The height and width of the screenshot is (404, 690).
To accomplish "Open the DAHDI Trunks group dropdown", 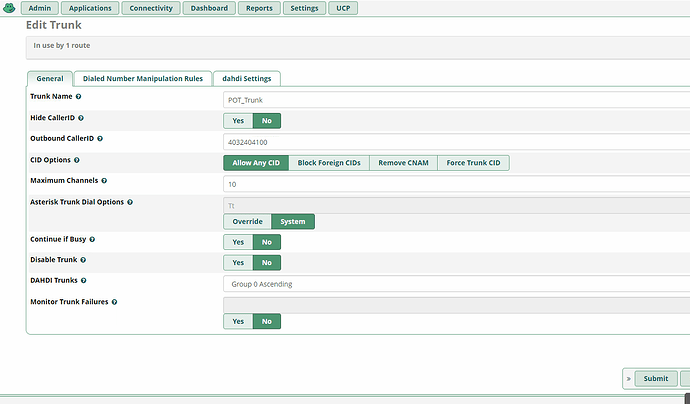I will pyautogui.click(x=456, y=284).
